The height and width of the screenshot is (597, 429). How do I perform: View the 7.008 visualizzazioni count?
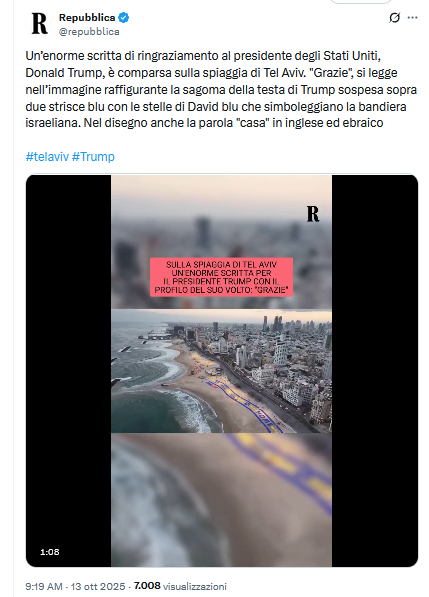(180, 586)
